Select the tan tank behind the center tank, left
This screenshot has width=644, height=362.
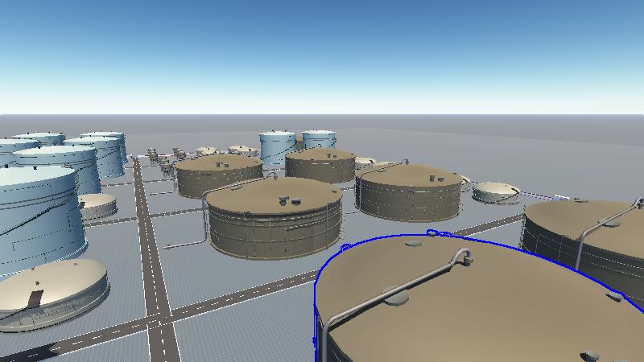point(219,177)
